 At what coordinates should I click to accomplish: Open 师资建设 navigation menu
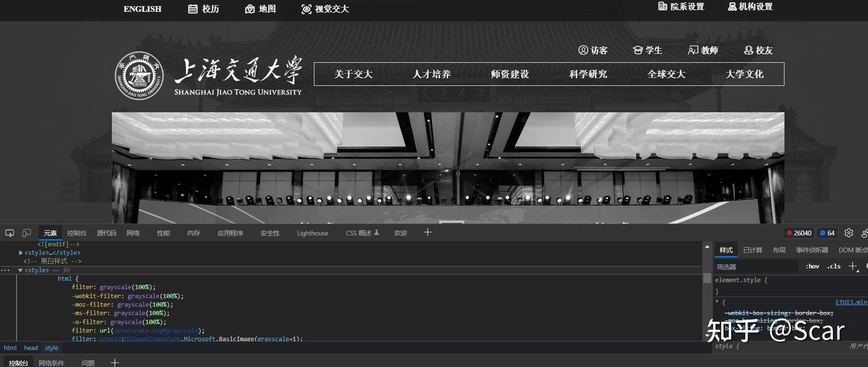510,74
